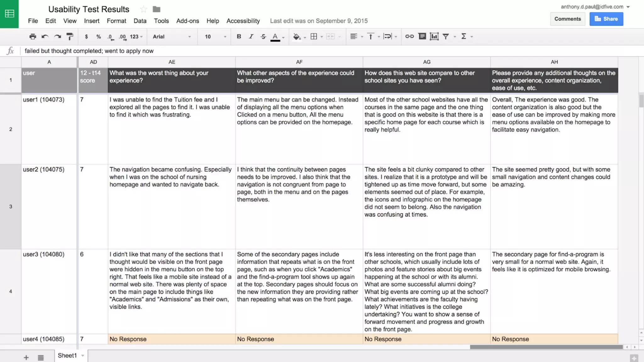This screenshot has width=644, height=362.
Task: Click the blue Share button
Action: pyautogui.click(x=606, y=19)
